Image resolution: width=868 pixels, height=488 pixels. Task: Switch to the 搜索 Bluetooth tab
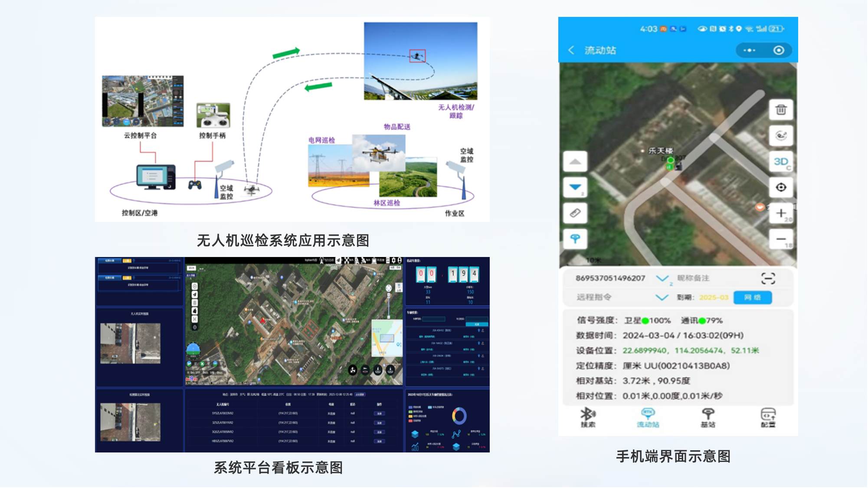[x=588, y=418]
